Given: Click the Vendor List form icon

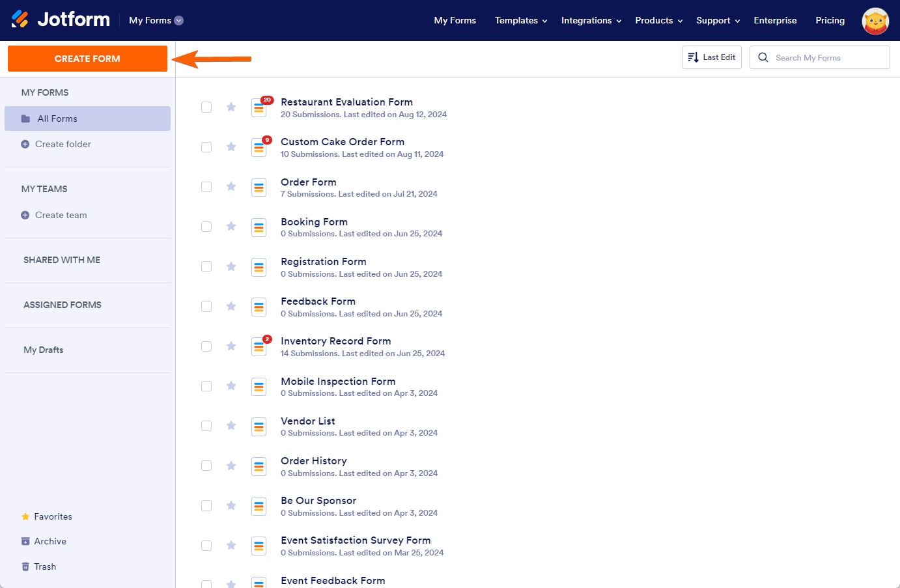Looking at the screenshot, I should click(x=259, y=427).
